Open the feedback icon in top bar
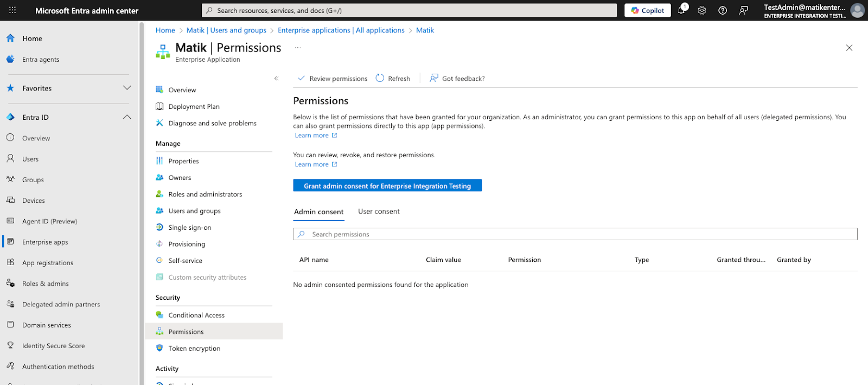This screenshot has height=385, width=868. pyautogui.click(x=743, y=10)
